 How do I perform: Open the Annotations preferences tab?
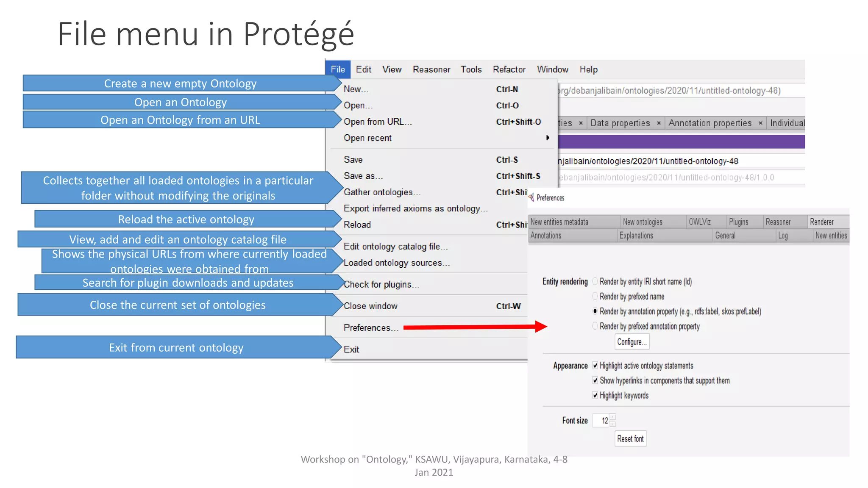pyautogui.click(x=573, y=236)
